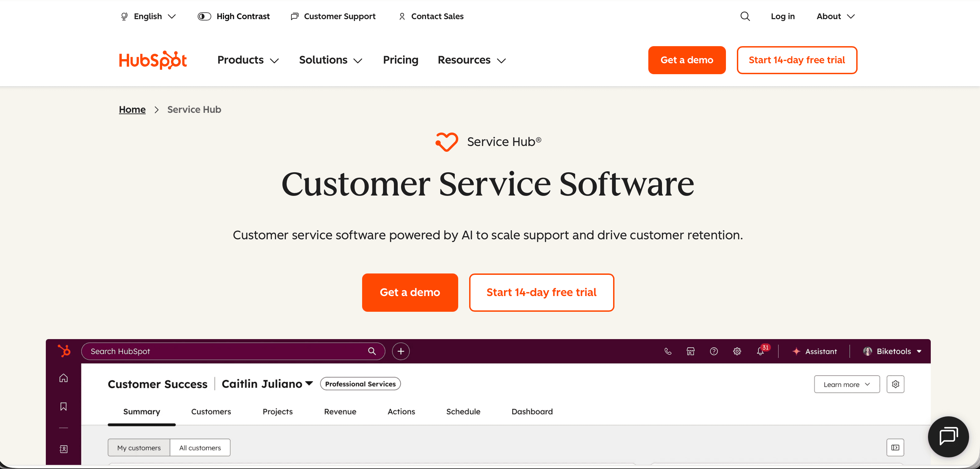Viewport: 980px width, 469px height.
Task: Click the Service Hub breadcrumb text
Action: tap(194, 109)
